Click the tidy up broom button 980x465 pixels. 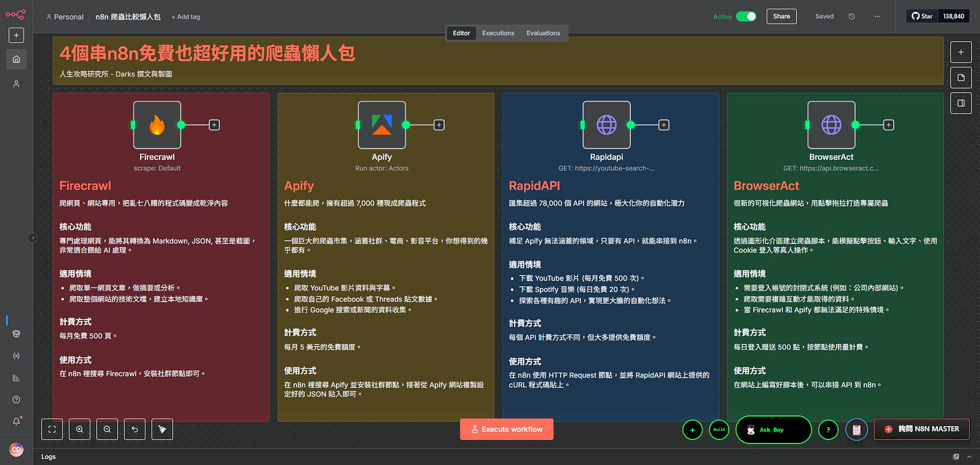162,429
